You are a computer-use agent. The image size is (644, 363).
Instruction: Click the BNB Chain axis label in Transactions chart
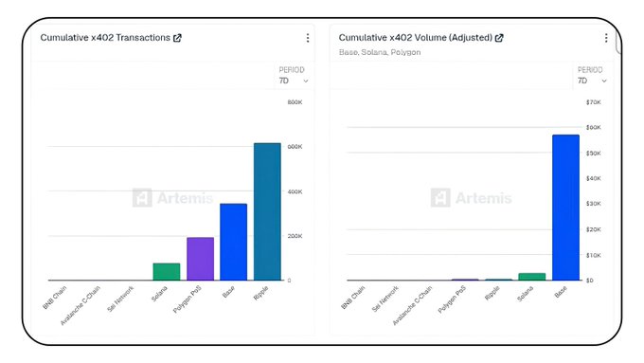coord(55,298)
